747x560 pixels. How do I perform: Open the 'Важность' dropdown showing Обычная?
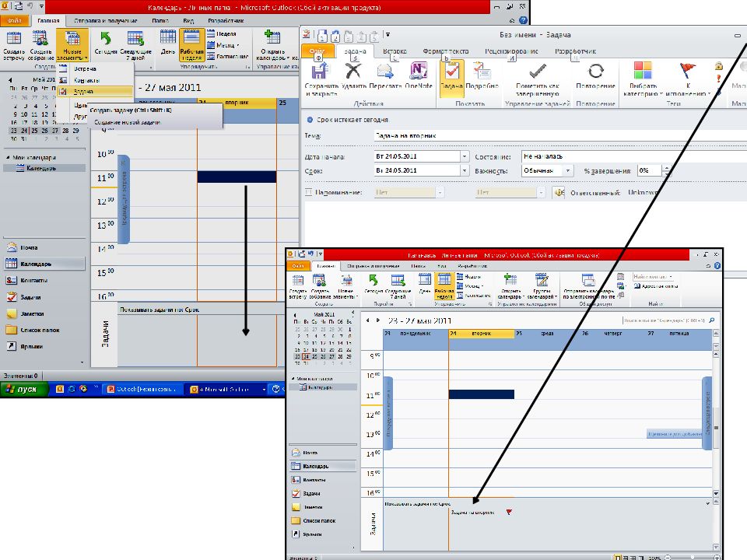pyautogui.click(x=567, y=170)
